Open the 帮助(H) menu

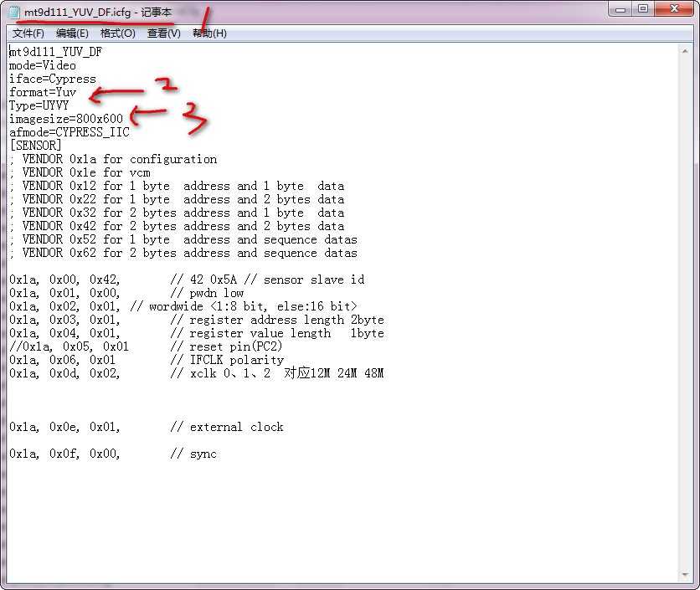[209, 33]
